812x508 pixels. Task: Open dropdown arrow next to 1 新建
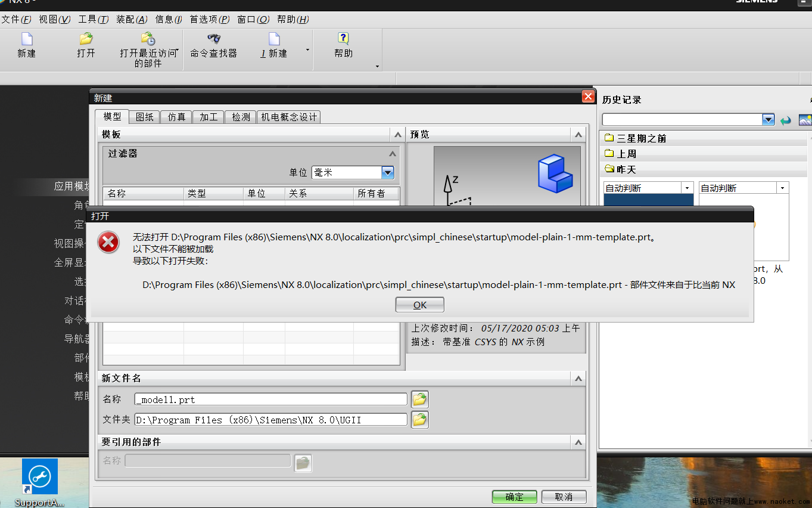(308, 49)
